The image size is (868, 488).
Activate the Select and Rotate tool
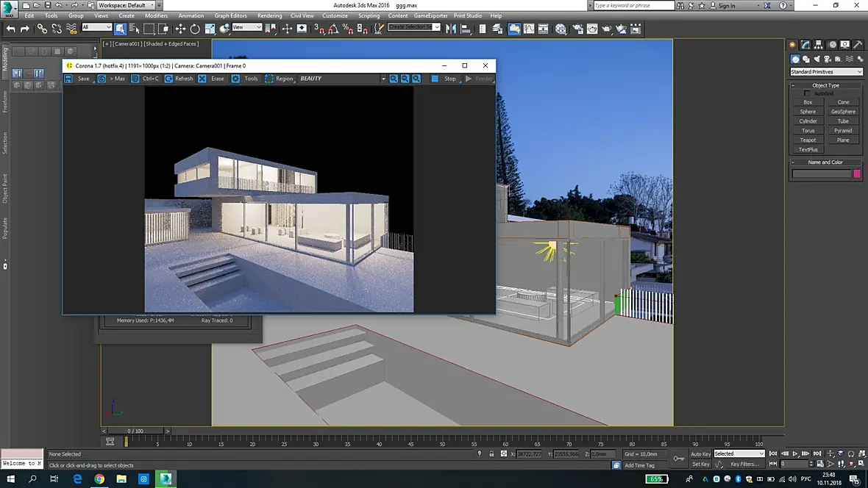pyautogui.click(x=195, y=29)
